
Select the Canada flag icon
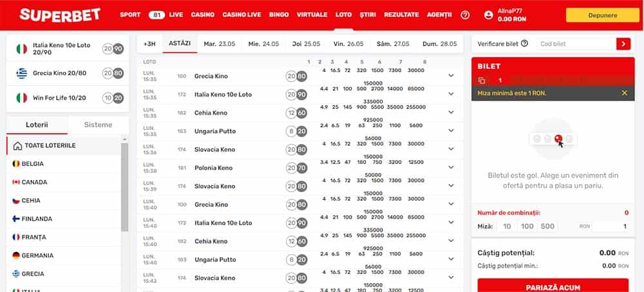(16, 182)
